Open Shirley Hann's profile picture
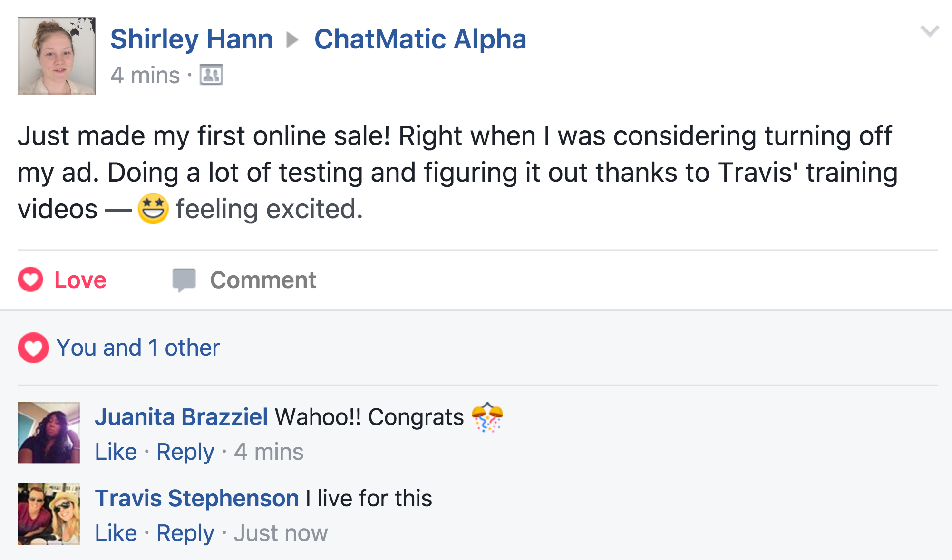This screenshot has width=952, height=560. coord(57,56)
